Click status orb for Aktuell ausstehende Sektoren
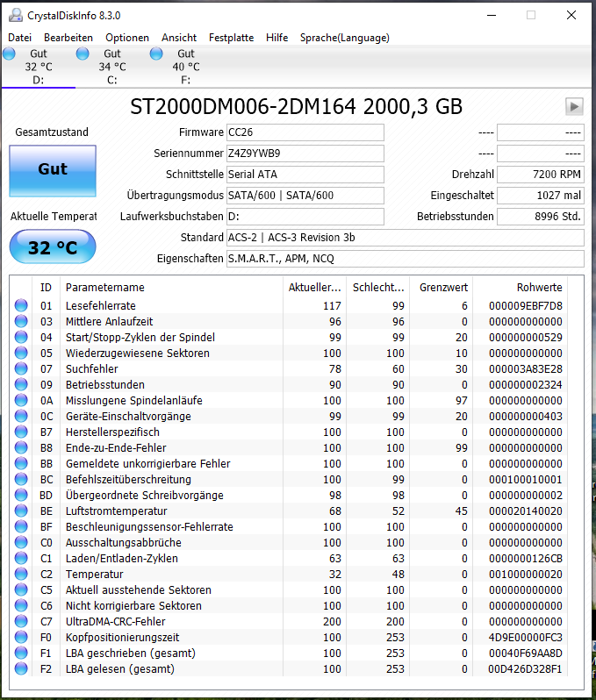This screenshot has width=596, height=700. pyautogui.click(x=21, y=589)
